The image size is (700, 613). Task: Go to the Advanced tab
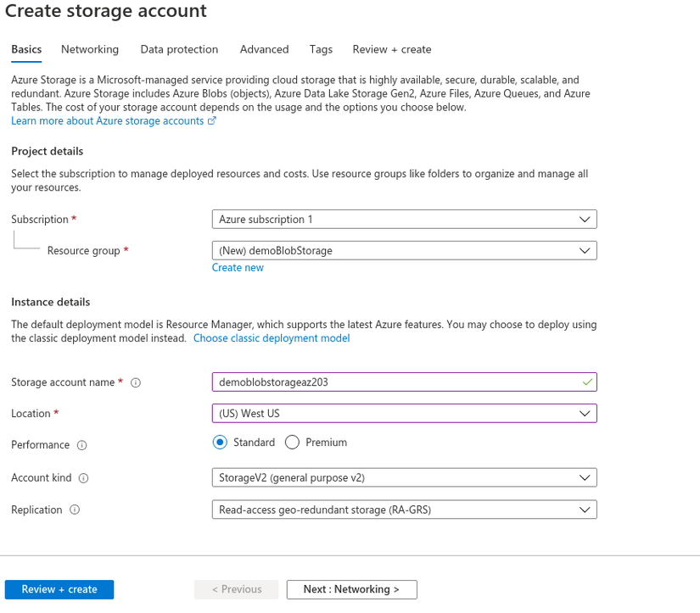[264, 49]
